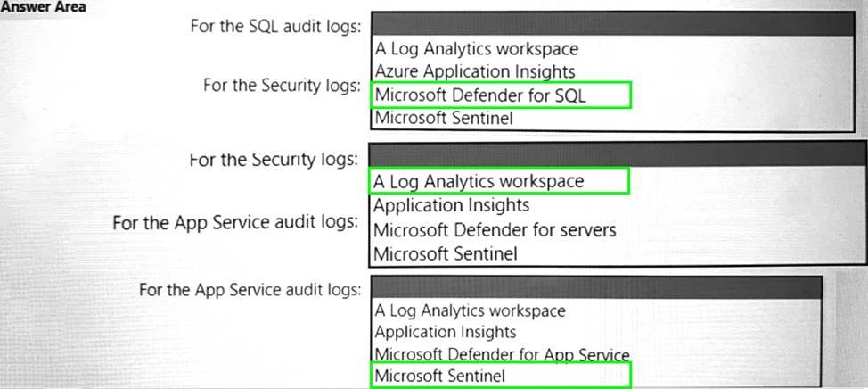Select Microsoft Defender for SQL option

480,95
